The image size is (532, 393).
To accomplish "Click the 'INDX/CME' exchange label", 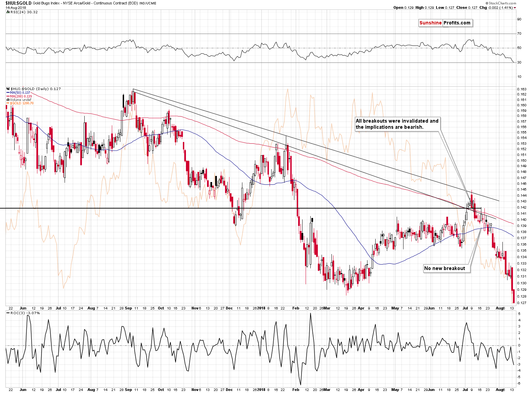I will (x=148, y=3).
